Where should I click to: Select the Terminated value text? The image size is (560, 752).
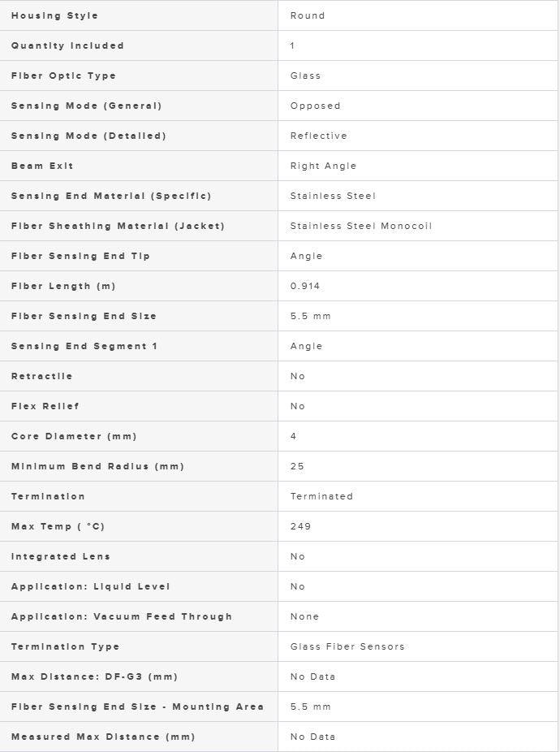pyautogui.click(x=321, y=496)
